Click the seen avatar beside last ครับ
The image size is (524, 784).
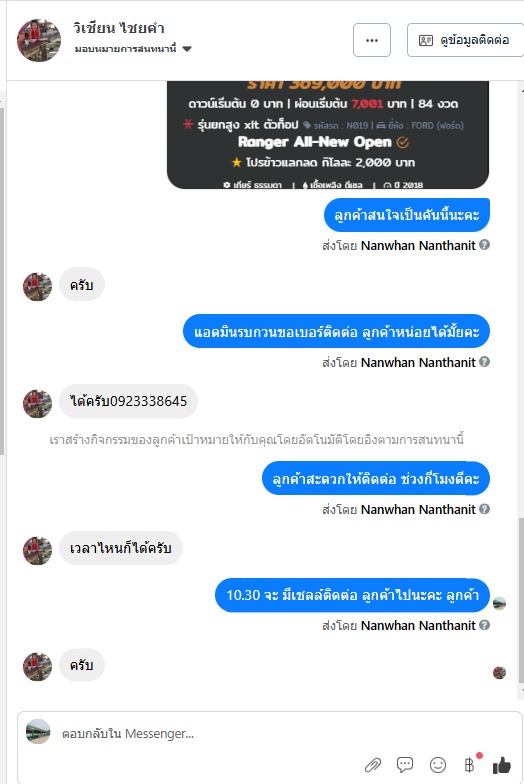499,672
